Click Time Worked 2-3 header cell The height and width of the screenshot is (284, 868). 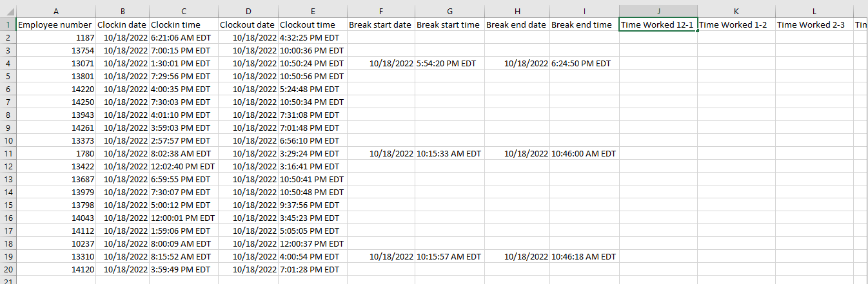pyautogui.click(x=814, y=24)
